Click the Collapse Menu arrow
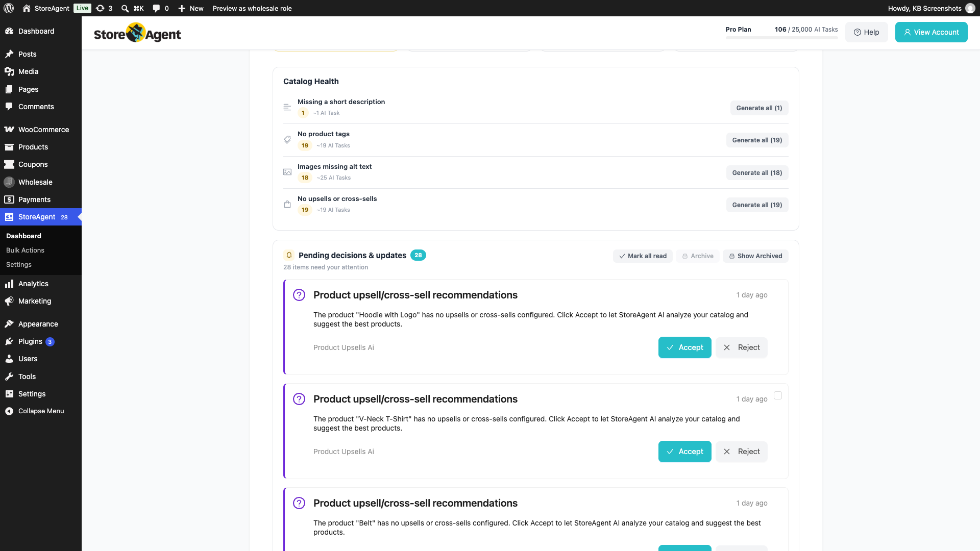 tap(9, 411)
